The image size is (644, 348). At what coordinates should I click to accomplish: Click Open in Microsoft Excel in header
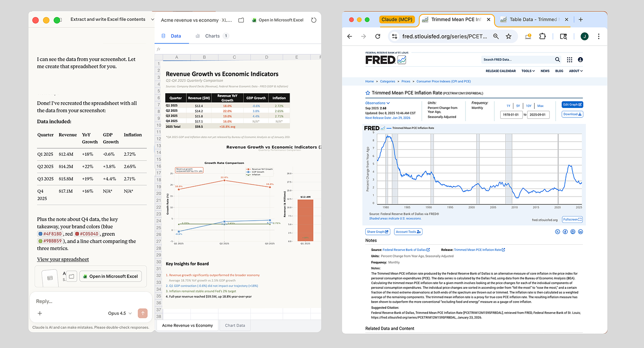click(x=278, y=20)
